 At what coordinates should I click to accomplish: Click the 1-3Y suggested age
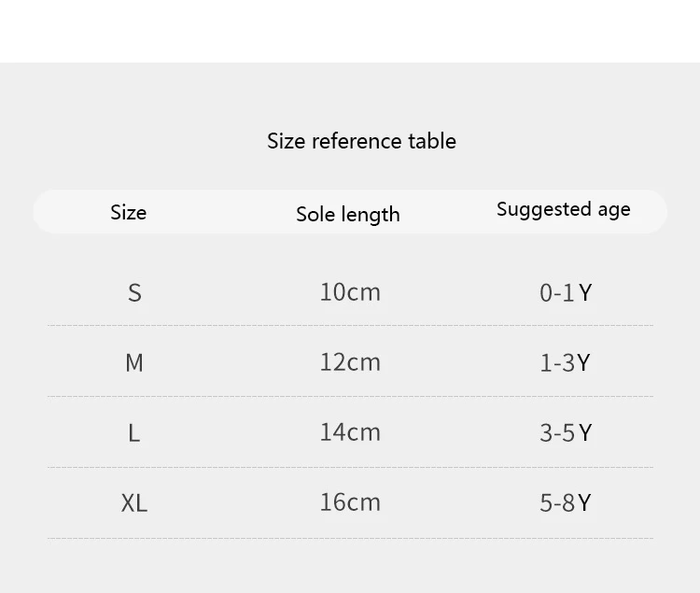coord(565,363)
